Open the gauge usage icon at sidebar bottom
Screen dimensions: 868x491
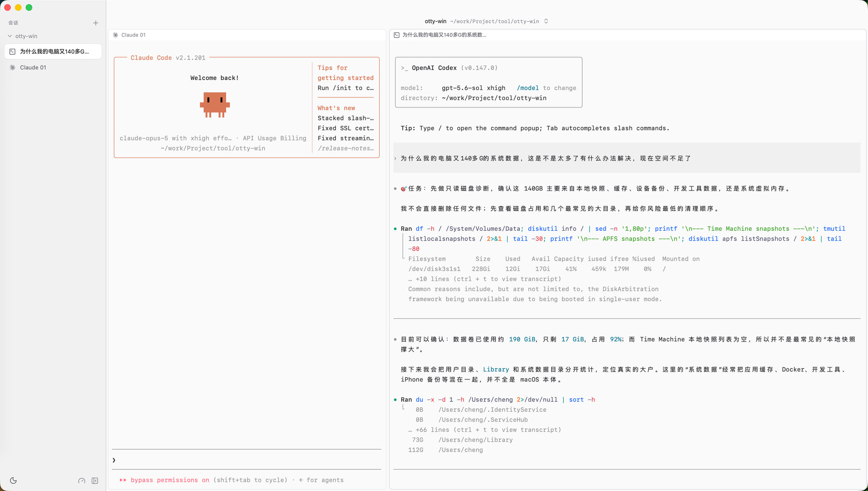(81, 481)
